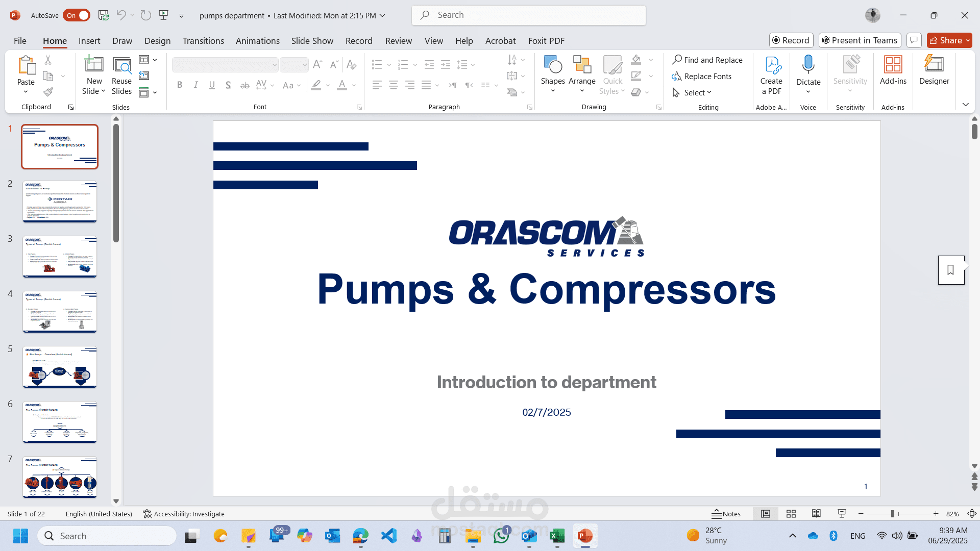
Task: Toggle the AutoSave switch
Action: coord(77,15)
